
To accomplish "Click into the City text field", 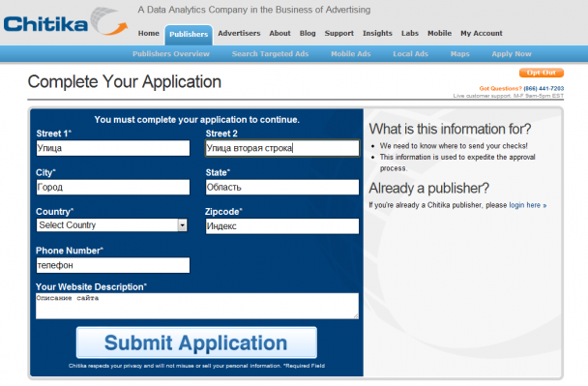I will [113, 187].
